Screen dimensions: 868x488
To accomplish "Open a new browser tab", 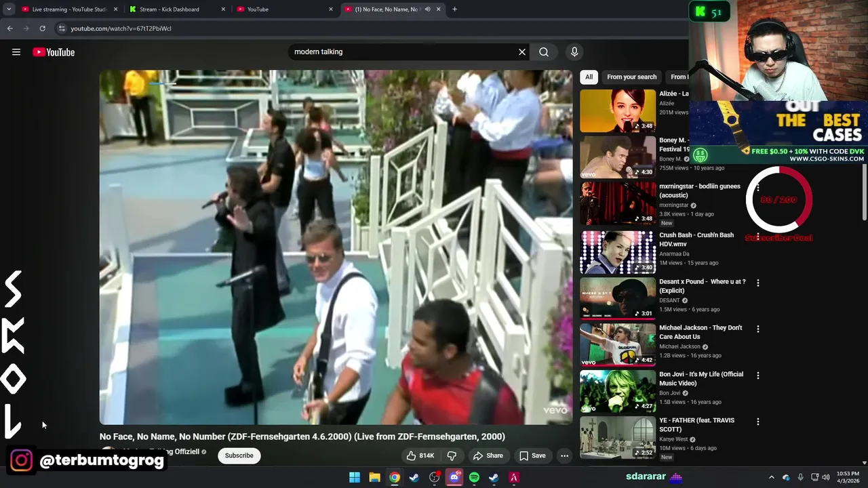I will (x=454, y=9).
